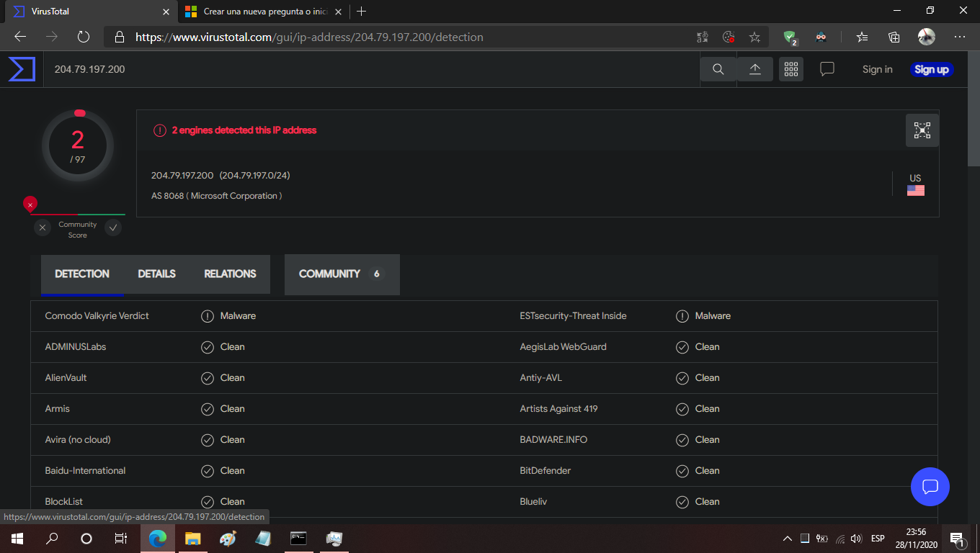Click 'Baidu-International' engine name

point(85,470)
